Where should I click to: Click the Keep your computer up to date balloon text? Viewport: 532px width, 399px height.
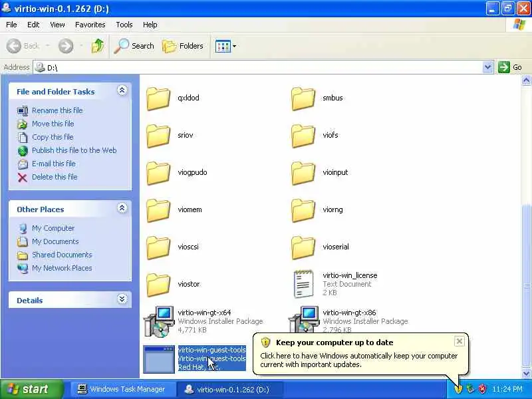point(334,342)
